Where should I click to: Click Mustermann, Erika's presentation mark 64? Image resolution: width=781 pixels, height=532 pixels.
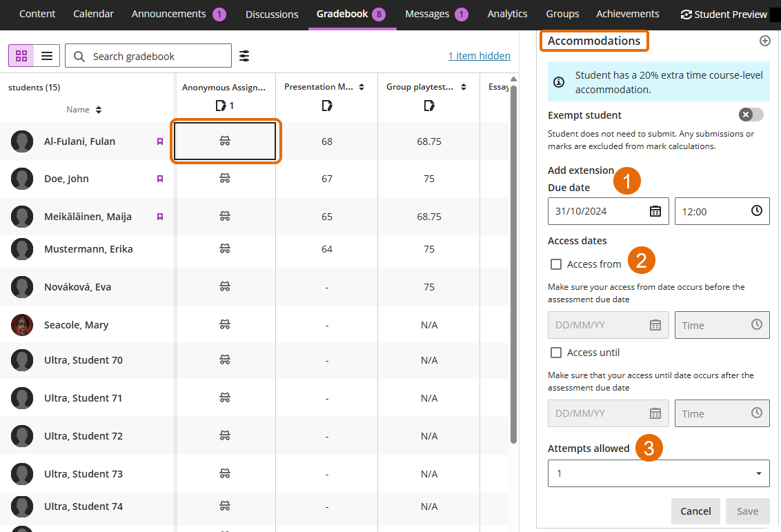tap(327, 249)
